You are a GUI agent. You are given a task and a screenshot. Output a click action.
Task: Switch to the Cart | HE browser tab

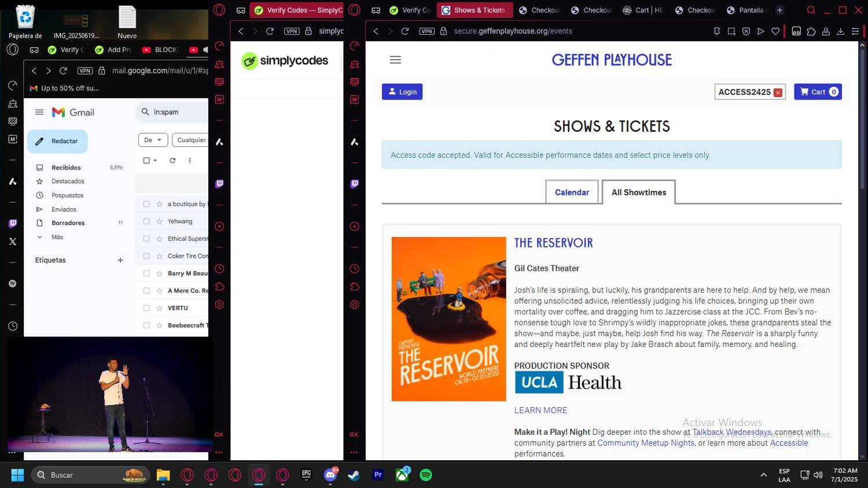pyautogui.click(x=642, y=10)
